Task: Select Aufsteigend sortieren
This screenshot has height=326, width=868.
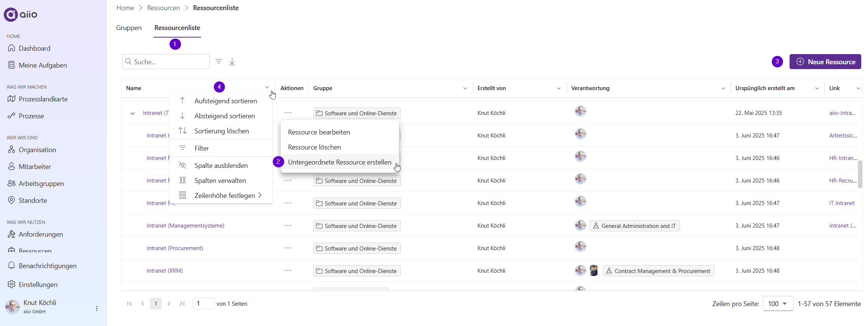Action: point(221,101)
